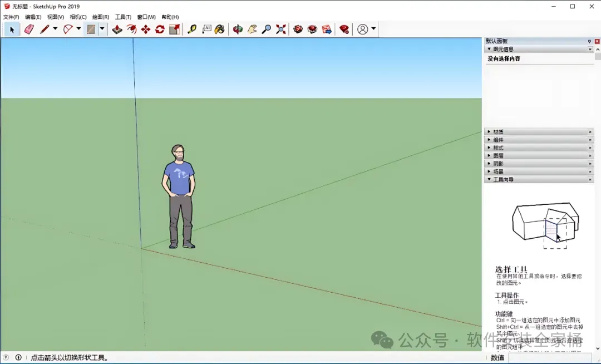The height and width of the screenshot is (364, 601).
Task: Click the 没有选择内容 text
Action: click(504, 58)
